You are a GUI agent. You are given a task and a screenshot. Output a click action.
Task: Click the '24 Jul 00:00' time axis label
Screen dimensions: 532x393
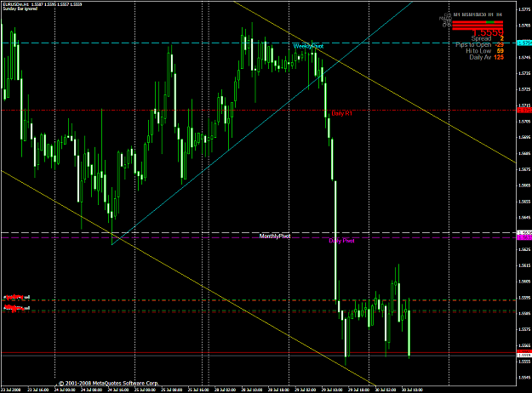click(65, 390)
